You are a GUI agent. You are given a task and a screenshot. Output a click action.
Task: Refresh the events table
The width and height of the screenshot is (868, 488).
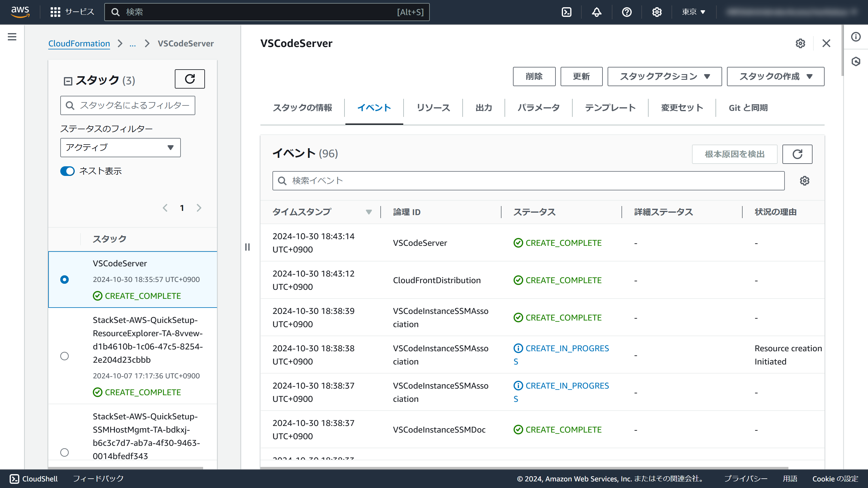[797, 154]
